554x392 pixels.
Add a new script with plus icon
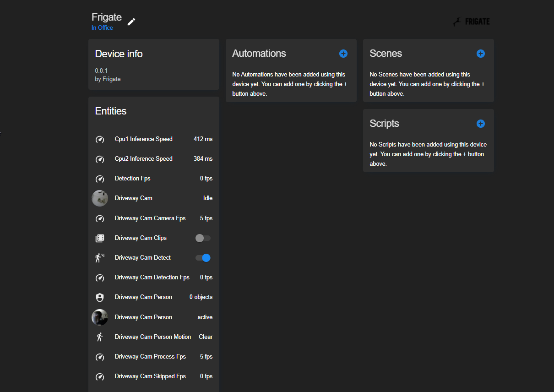481,124
